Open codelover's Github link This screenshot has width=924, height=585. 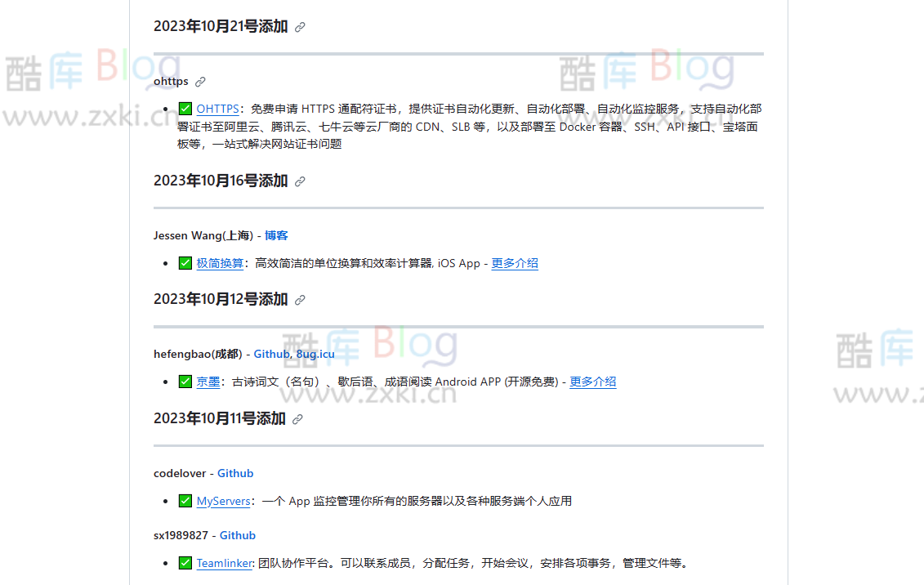235,473
